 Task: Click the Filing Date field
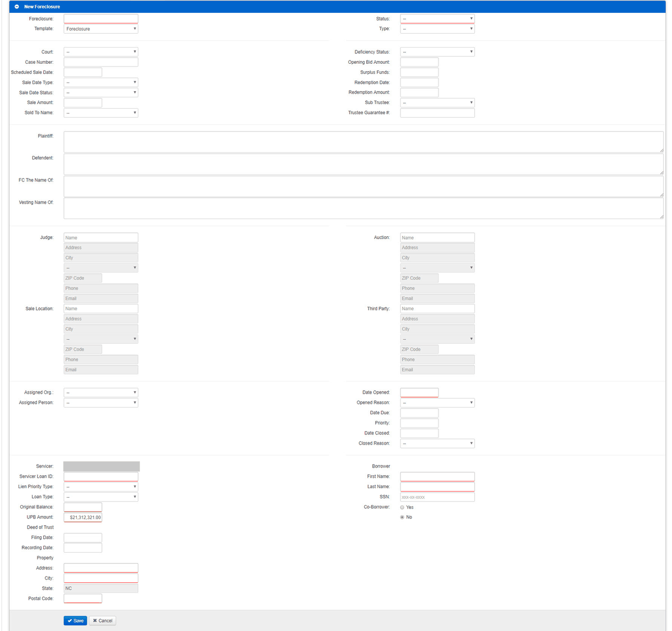pyautogui.click(x=83, y=537)
